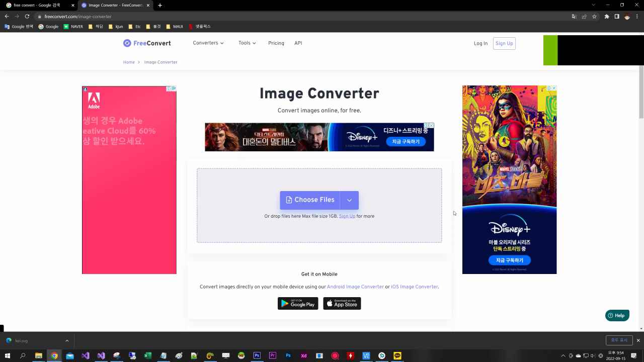Screen dimensions: 644x362
Task: Click the 모두 표시 show all downloads button
Action: coord(619,340)
